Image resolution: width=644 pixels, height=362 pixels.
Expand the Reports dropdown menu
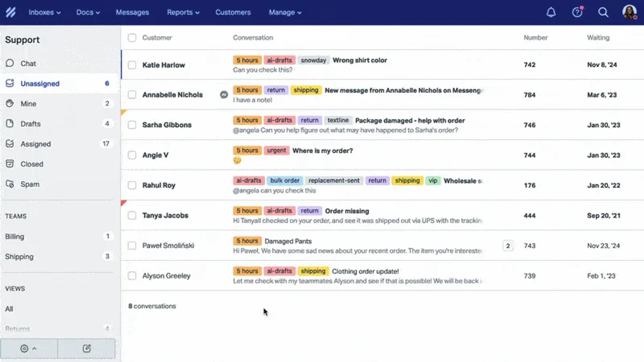[183, 12]
